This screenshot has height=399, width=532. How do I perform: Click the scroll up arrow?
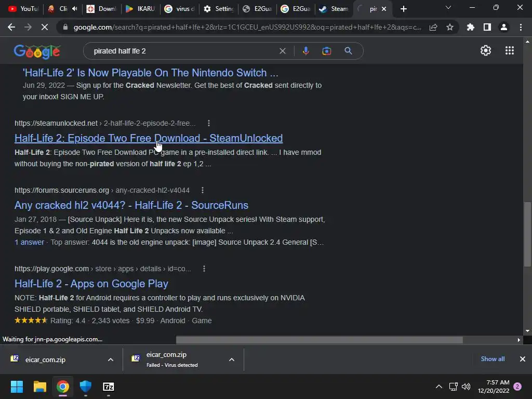tap(527, 42)
